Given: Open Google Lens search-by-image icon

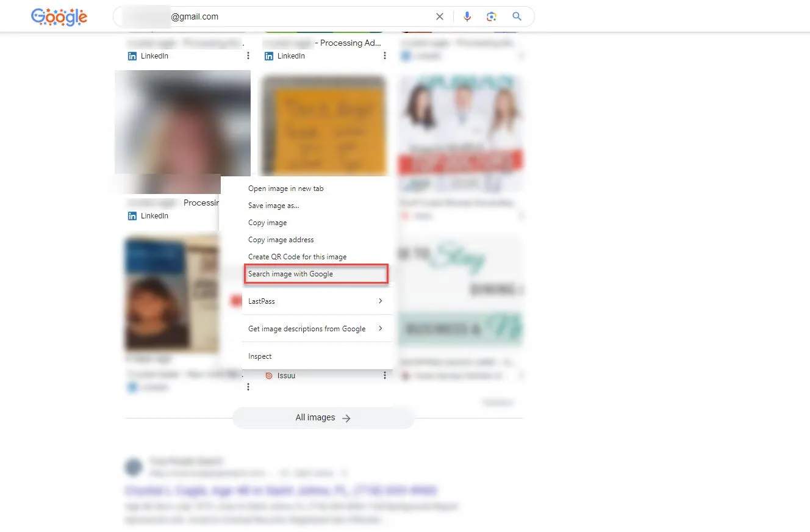Looking at the screenshot, I should pyautogui.click(x=492, y=16).
